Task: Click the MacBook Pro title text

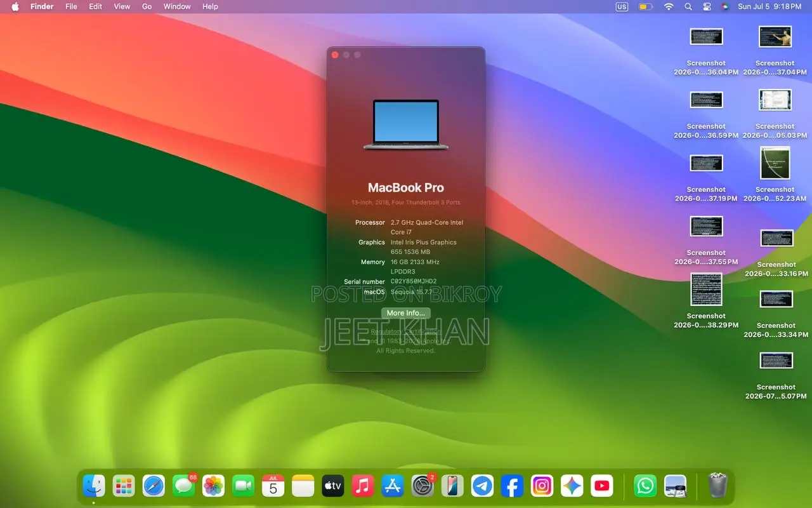Action: coord(406,188)
